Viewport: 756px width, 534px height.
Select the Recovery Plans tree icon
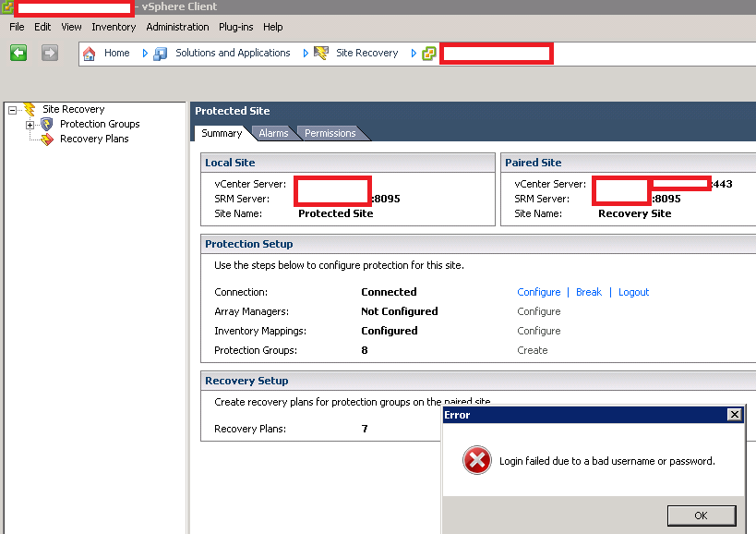(x=47, y=139)
